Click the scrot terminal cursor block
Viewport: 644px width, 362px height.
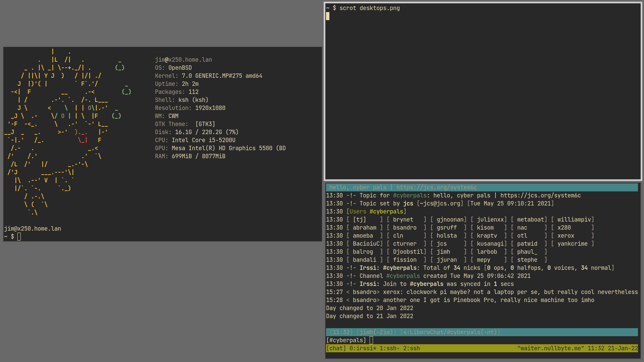[x=328, y=16]
